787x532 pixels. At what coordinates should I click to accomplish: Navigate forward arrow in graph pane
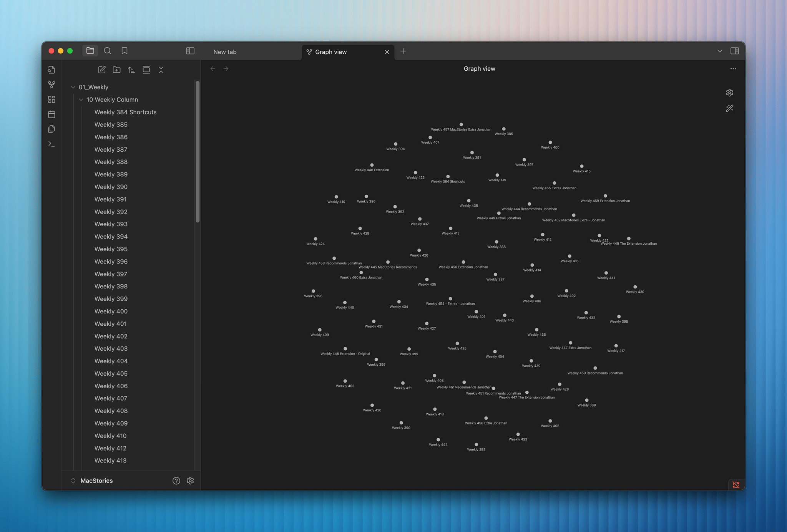click(x=226, y=69)
